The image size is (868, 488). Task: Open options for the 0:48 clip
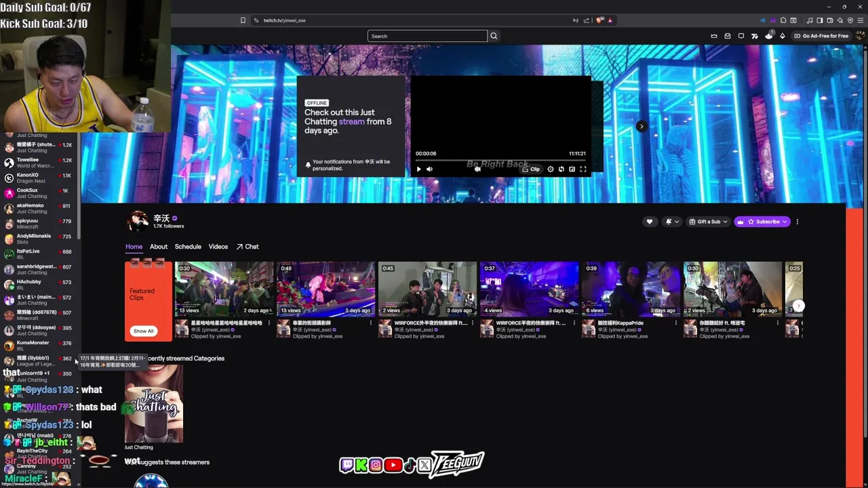click(371, 323)
